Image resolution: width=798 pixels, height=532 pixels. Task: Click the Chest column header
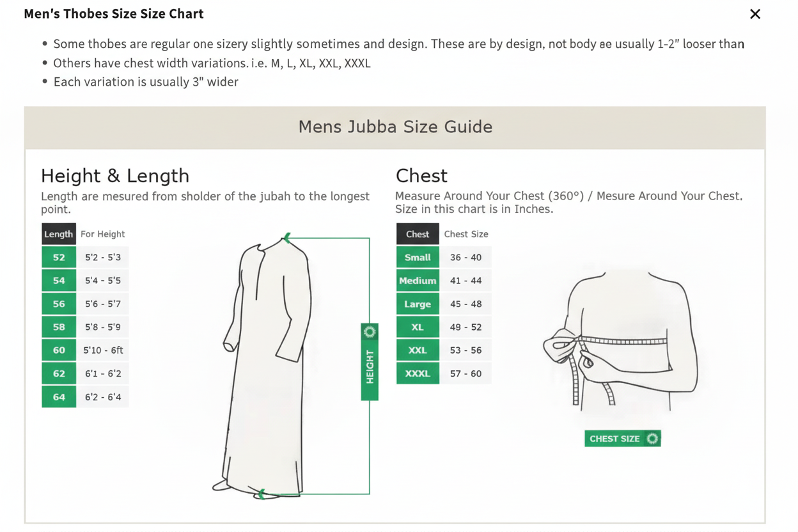coord(418,233)
